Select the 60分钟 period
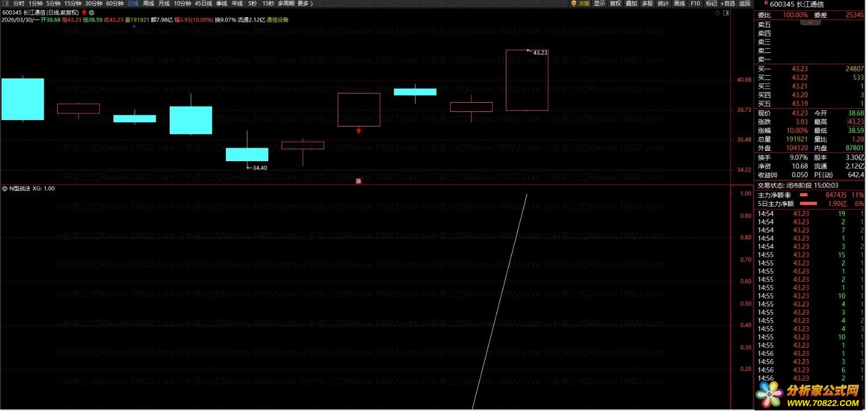 pos(115,3)
